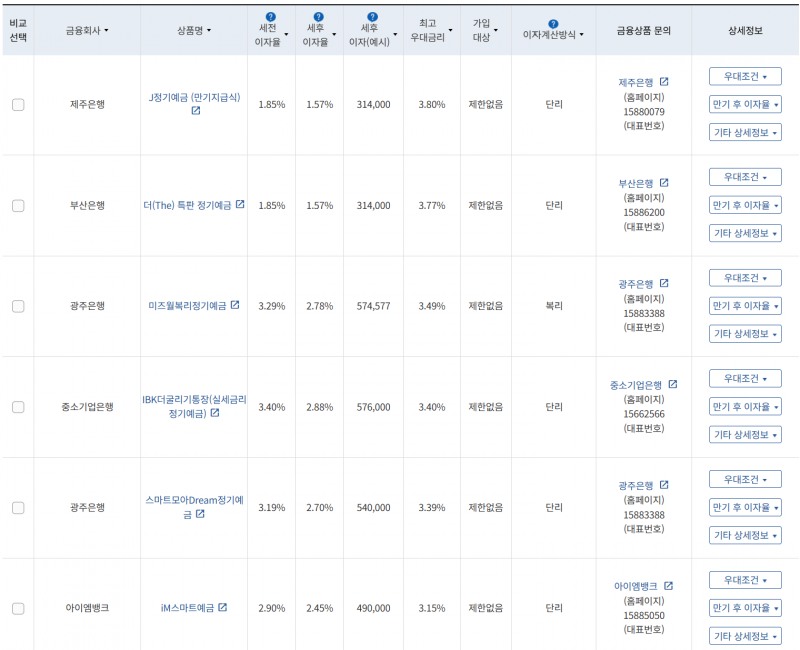The height and width of the screenshot is (650, 800).
Task: Click external link icon after iM스마트예금
Action: click(x=222, y=607)
